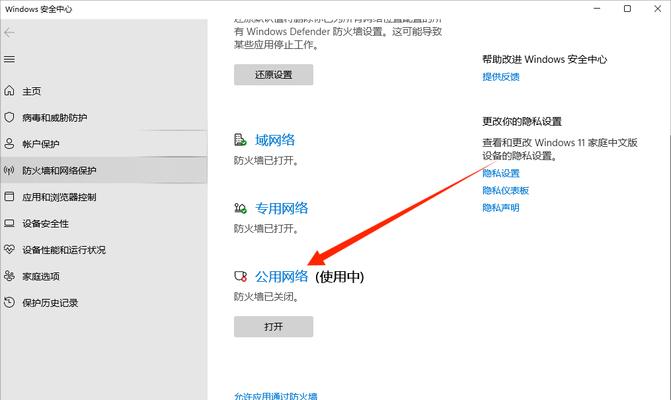Click 防火墙已打开 text under 专用网络
The image size is (671, 400).
pos(266,228)
